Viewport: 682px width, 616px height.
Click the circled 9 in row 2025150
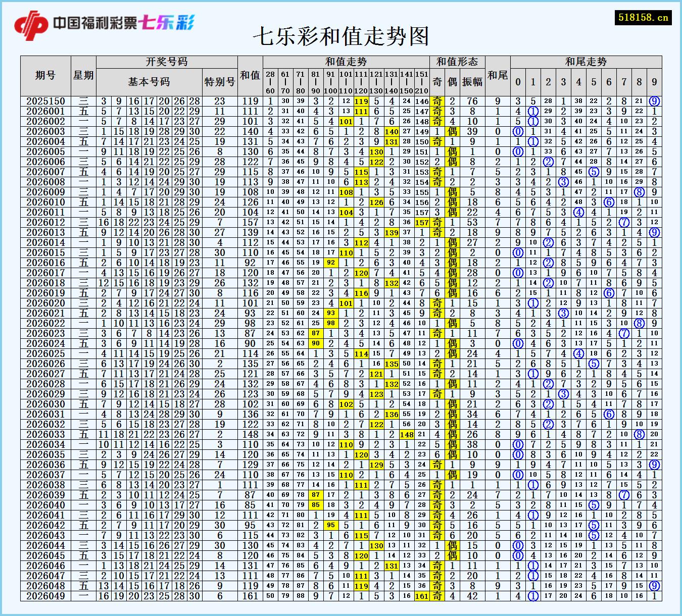[654, 101]
